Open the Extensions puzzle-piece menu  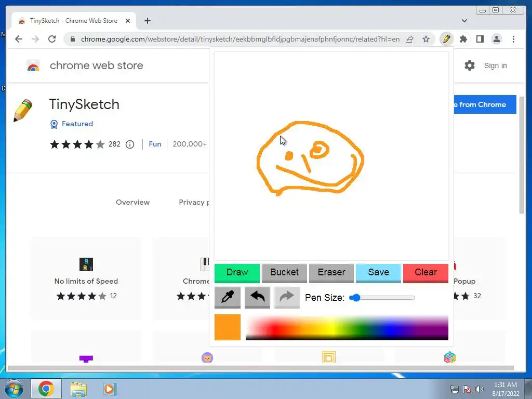tap(463, 39)
